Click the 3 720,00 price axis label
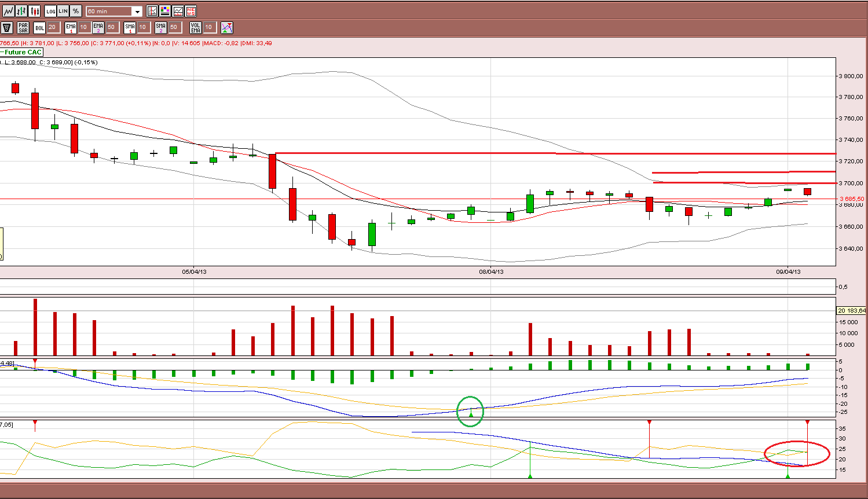 tap(851, 161)
